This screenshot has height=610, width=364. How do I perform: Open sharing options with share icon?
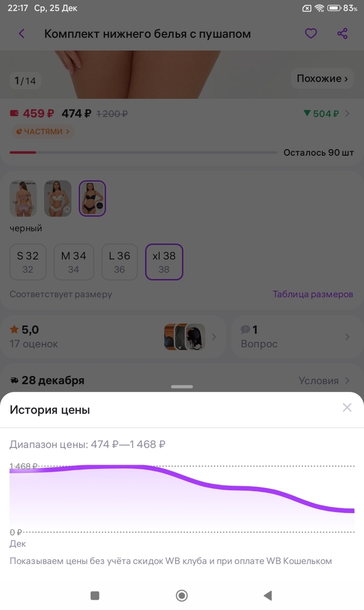343,34
